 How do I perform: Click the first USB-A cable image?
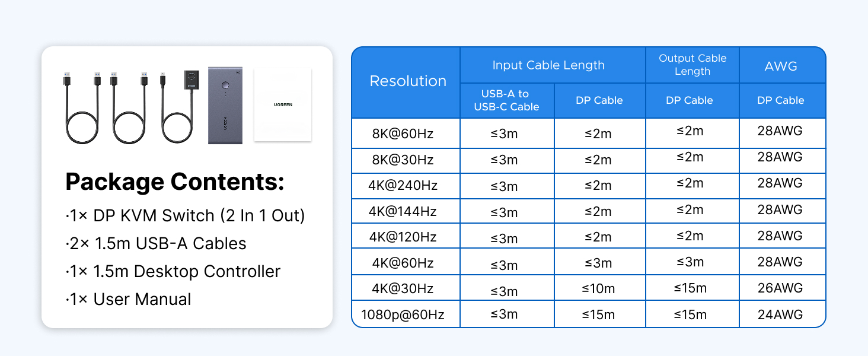click(82, 107)
